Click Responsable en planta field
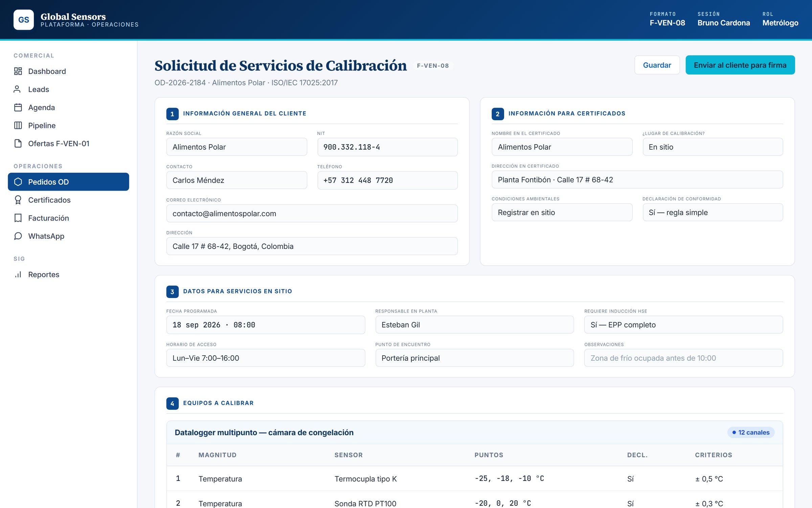Viewport: 812px width, 508px height. coord(474,325)
